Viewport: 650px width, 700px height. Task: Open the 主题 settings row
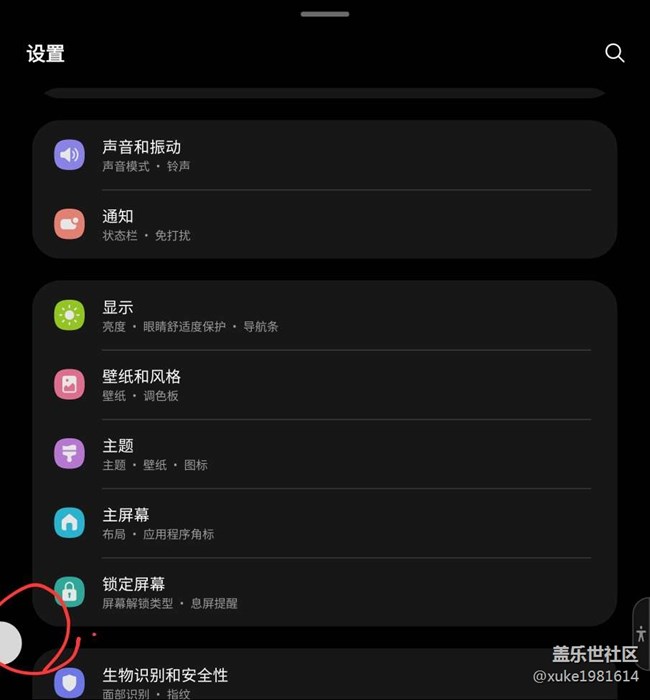[325, 454]
